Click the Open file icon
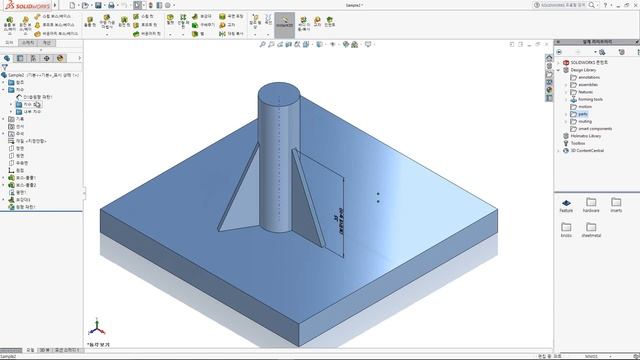The width and height of the screenshot is (640, 360). pyautogui.click(x=85, y=5)
